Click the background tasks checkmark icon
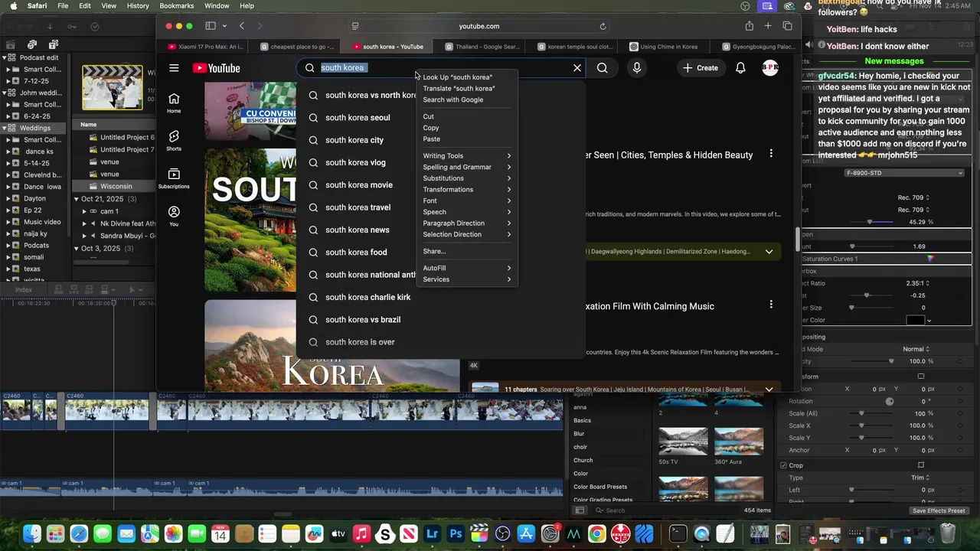Viewport: 980px width, 551px height. [x=95, y=27]
